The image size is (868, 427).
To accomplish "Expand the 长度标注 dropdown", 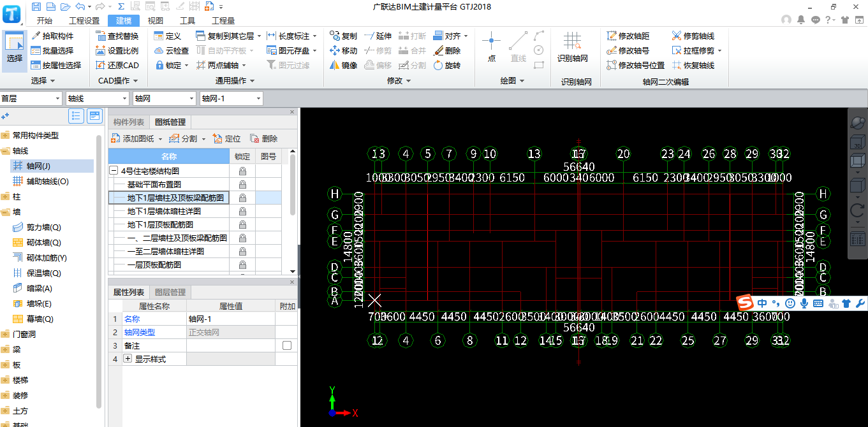I will coord(314,36).
